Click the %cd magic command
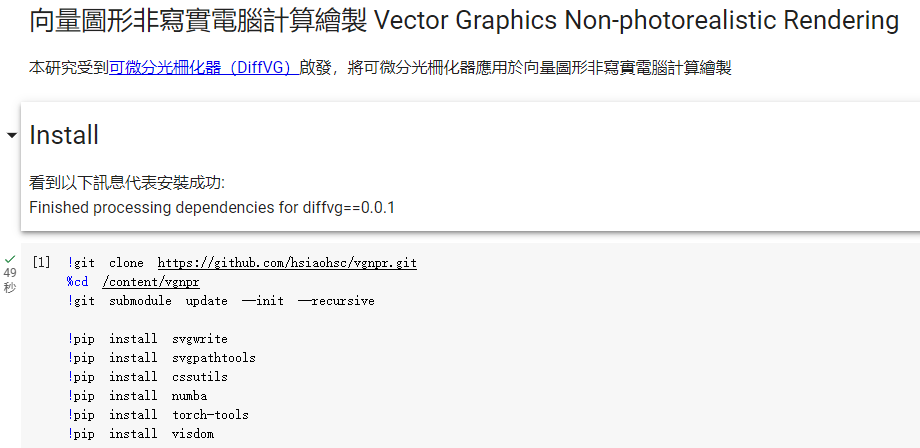This screenshot has width=920, height=448. 77,282
